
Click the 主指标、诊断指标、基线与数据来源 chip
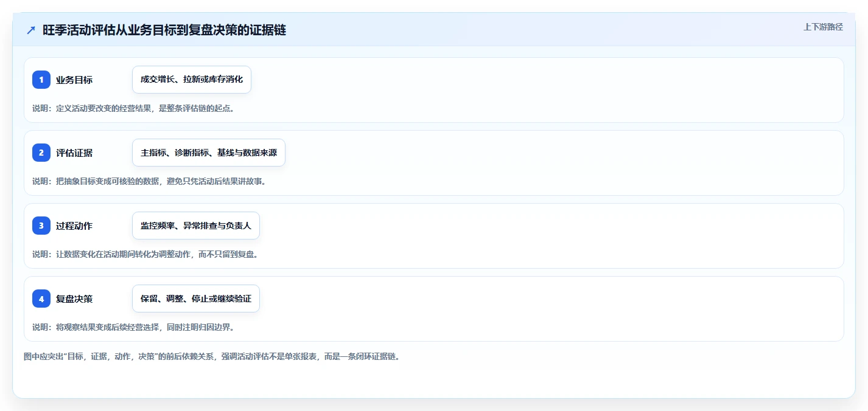(x=209, y=153)
